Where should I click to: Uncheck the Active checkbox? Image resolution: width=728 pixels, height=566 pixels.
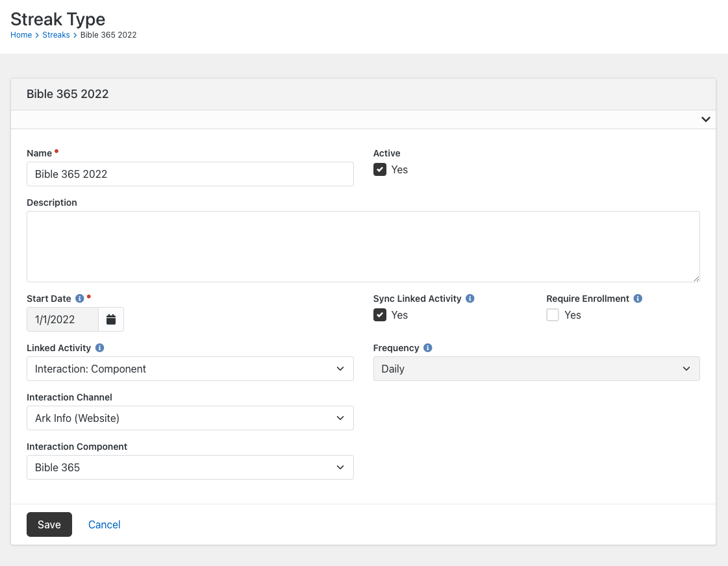pos(380,170)
